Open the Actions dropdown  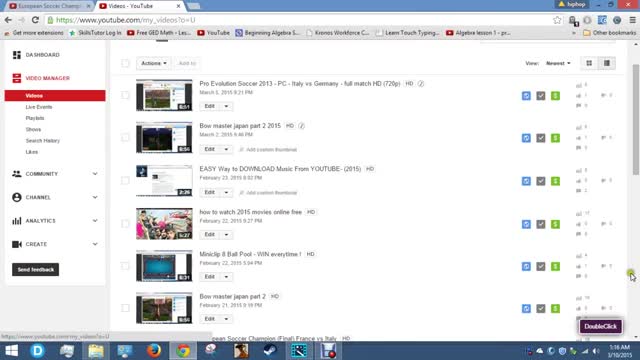coord(154,63)
